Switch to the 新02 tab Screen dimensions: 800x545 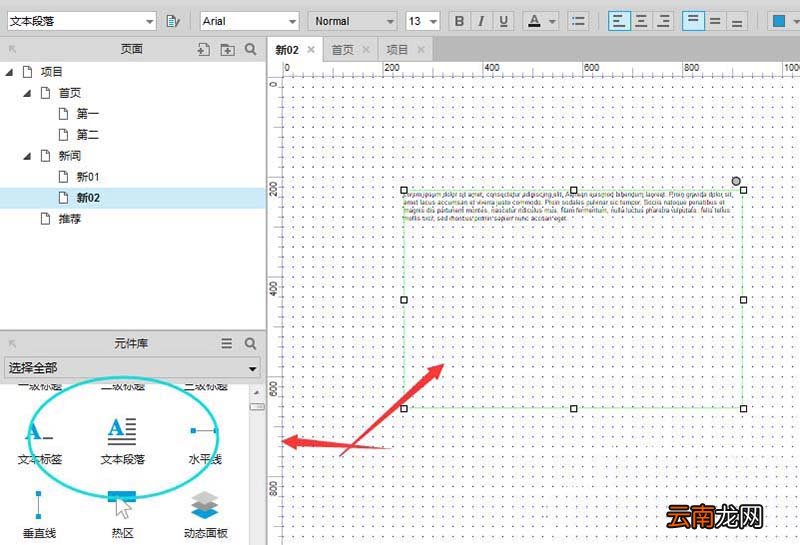click(x=287, y=50)
